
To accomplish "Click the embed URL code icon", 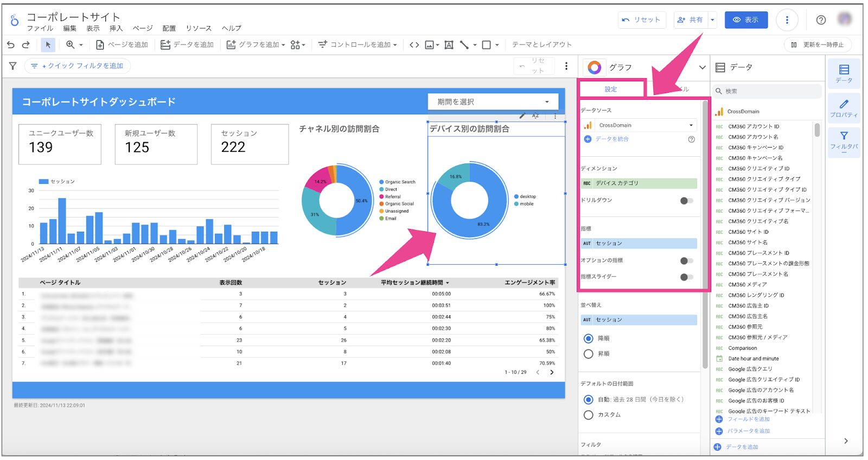I will point(414,44).
